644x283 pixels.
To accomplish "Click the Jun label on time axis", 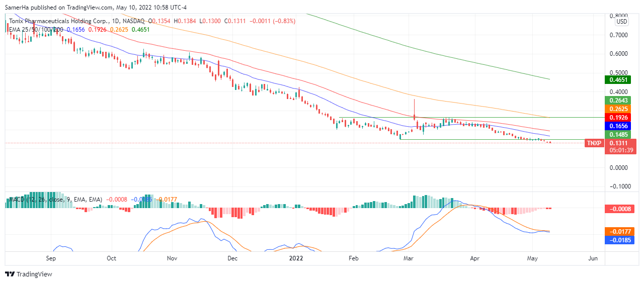I will tap(593, 258).
